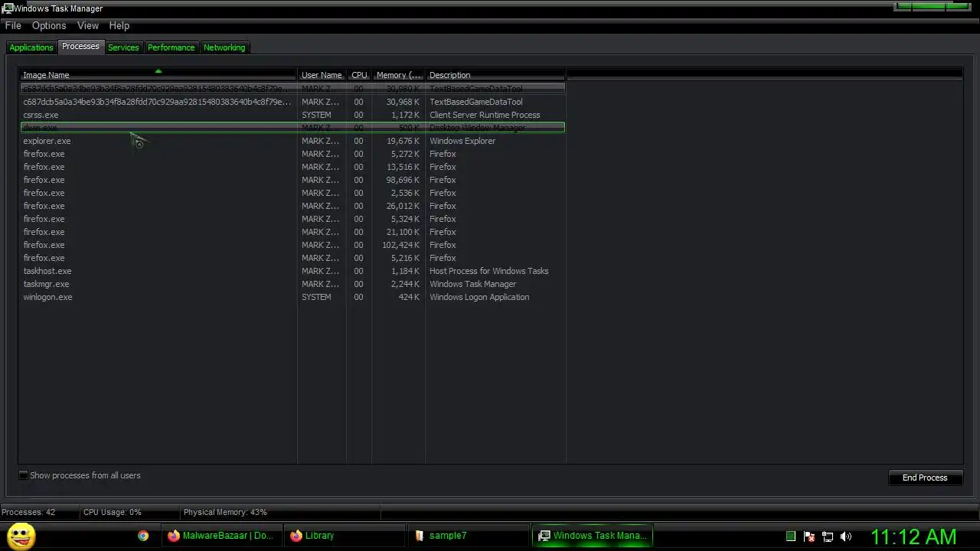Image resolution: width=980 pixels, height=551 pixels.
Task: Select firefox.exe using 102,424 K
Action: [x=292, y=245]
